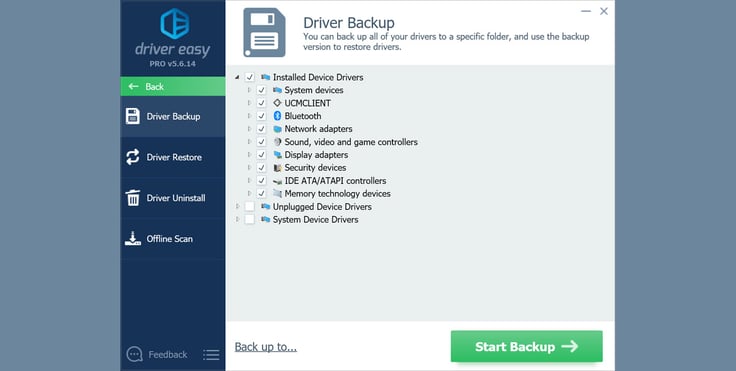
Task: Uncheck the Memory technology devices checkbox
Action: [x=261, y=193]
